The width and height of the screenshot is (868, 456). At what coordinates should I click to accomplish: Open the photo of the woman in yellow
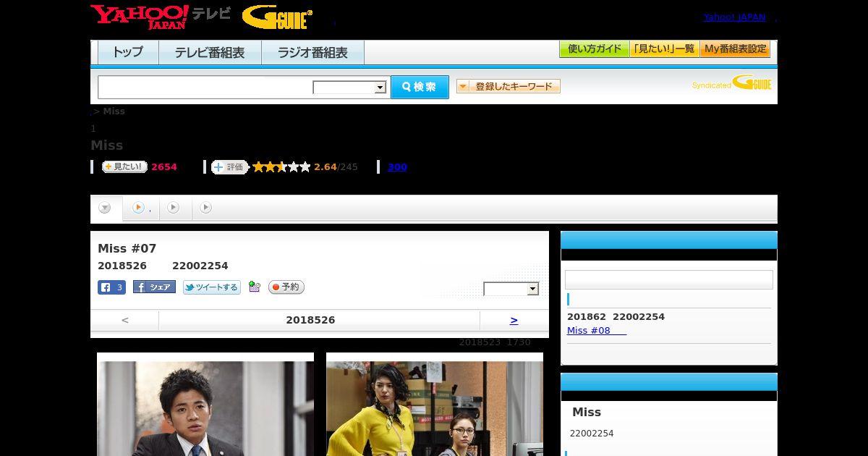point(435,405)
